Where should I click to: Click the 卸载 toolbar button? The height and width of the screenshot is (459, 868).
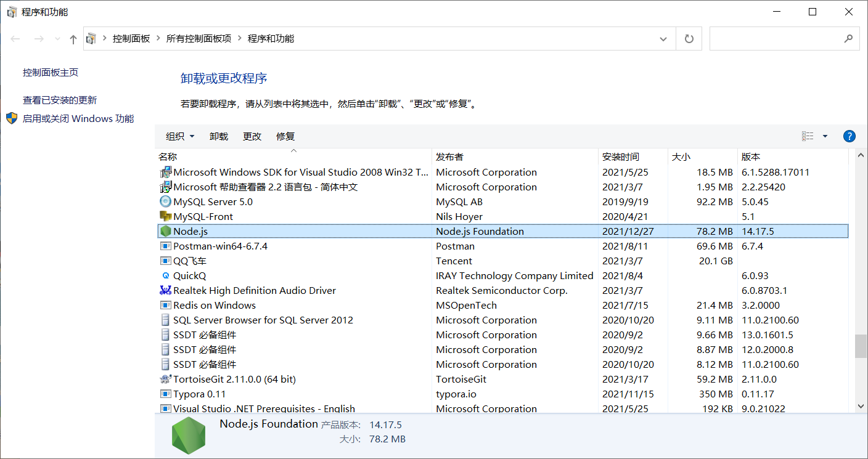(x=219, y=136)
